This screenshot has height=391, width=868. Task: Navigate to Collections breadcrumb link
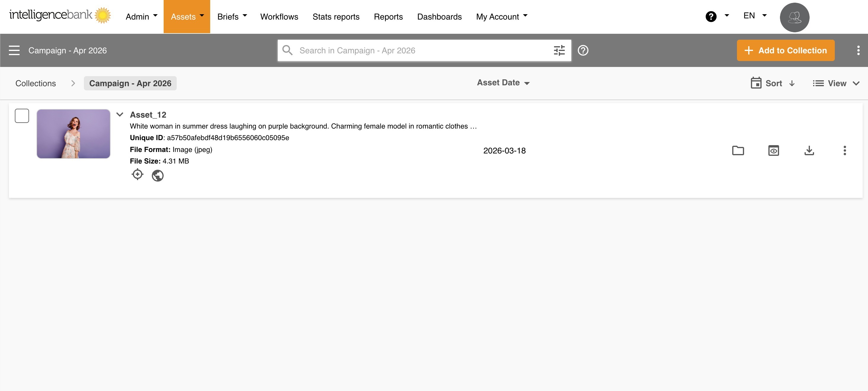pyautogui.click(x=36, y=84)
